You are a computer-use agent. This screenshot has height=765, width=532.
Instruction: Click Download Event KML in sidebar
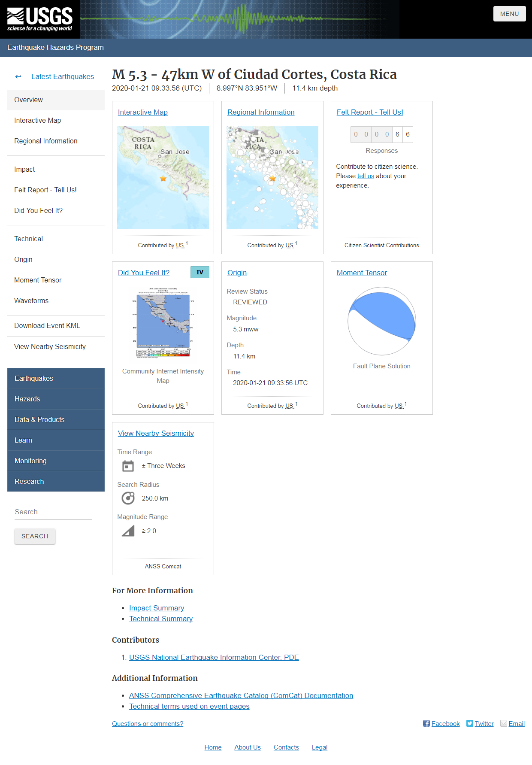(56, 325)
